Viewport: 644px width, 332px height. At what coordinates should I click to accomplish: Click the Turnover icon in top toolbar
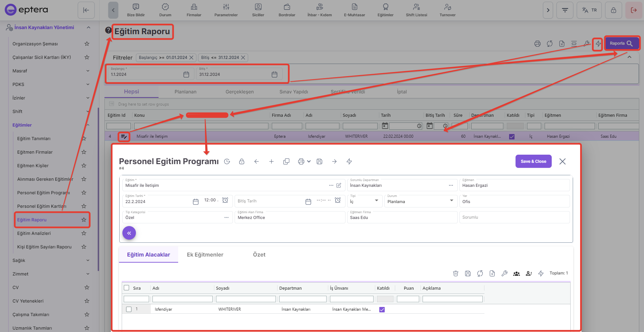coord(447,10)
